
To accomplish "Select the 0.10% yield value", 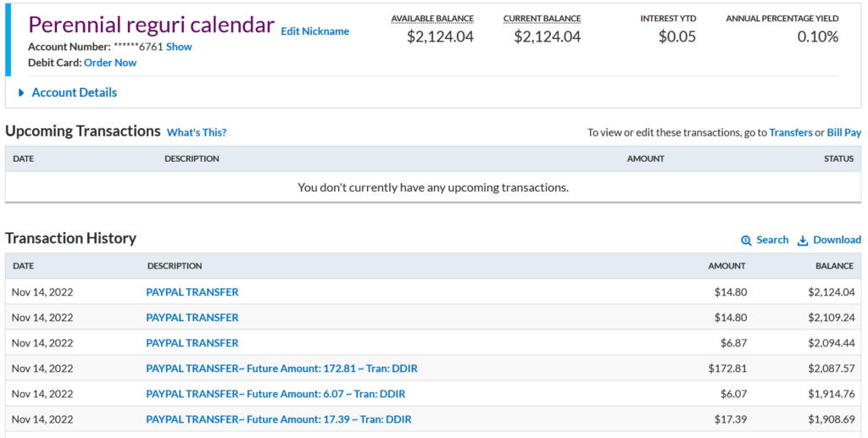I will pyautogui.click(x=818, y=37).
